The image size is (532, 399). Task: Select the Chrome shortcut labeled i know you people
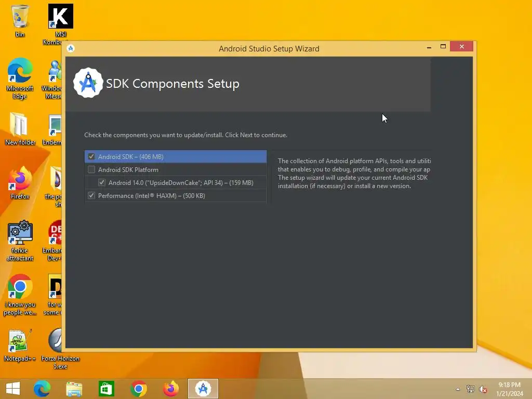tap(20, 295)
